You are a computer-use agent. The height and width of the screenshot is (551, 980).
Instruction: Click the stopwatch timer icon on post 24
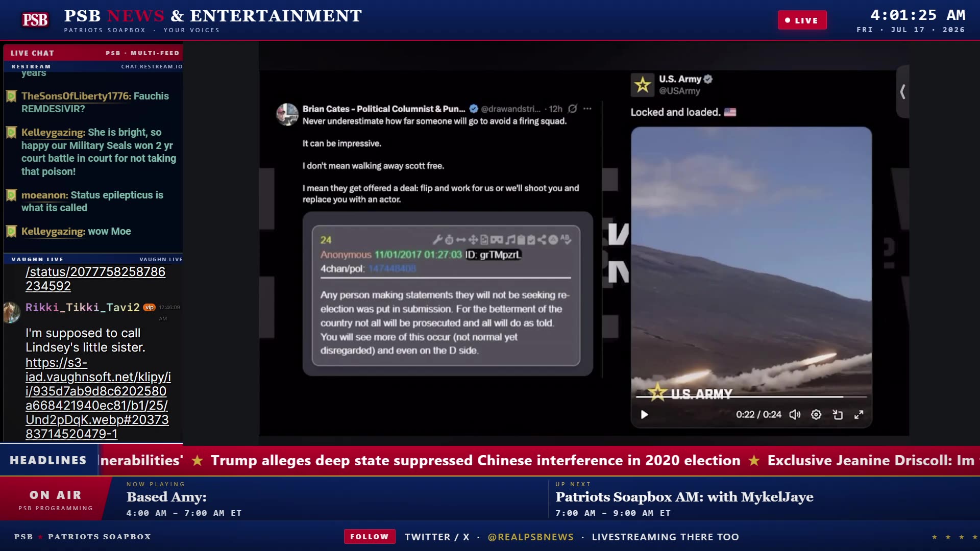click(x=449, y=240)
